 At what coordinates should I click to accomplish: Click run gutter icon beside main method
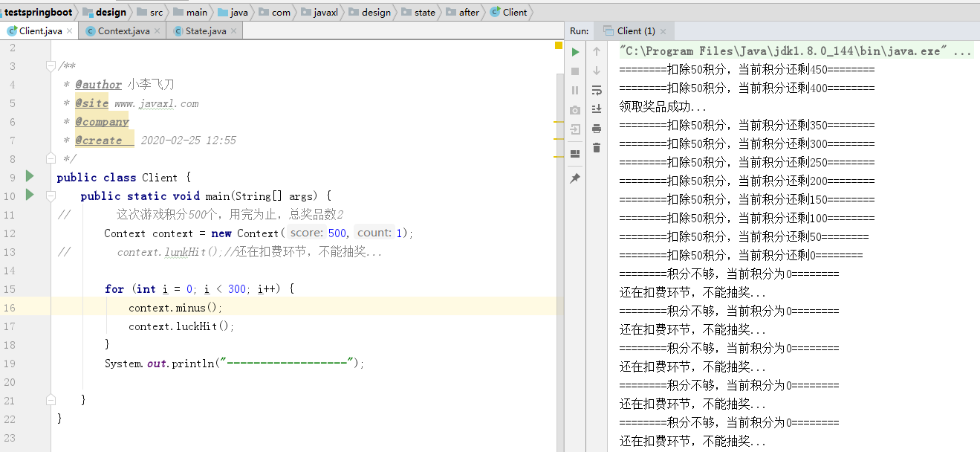(x=30, y=195)
